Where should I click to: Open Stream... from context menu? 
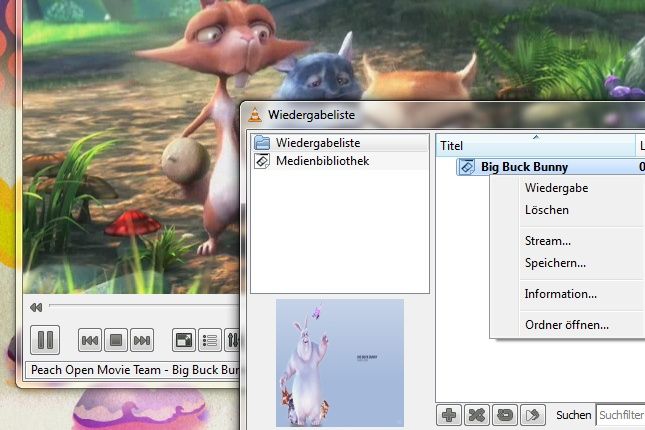[547, 241]
